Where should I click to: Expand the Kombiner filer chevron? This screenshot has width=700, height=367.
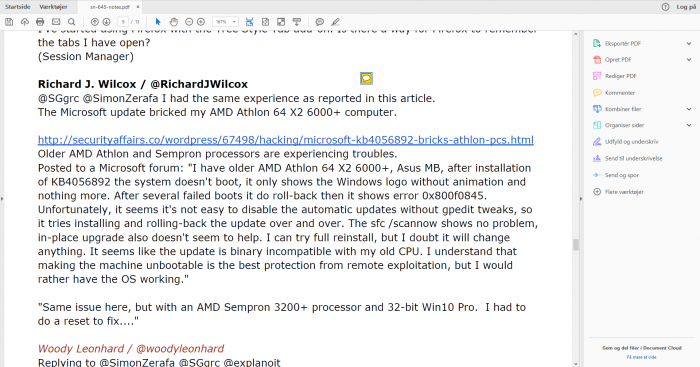point(689,109)
